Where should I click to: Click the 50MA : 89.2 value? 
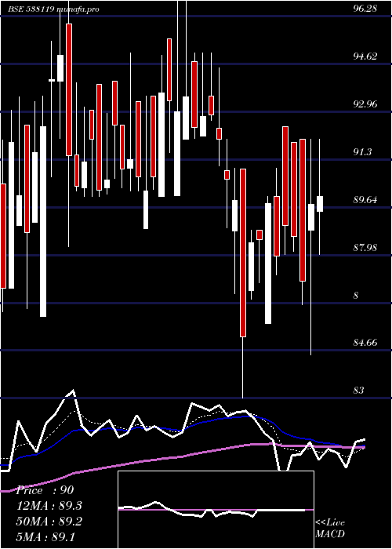click(x=49, y=522)
